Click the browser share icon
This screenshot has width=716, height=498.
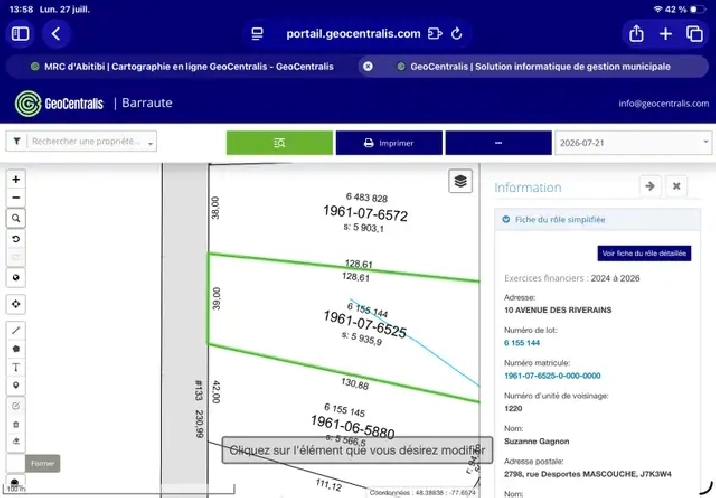636,34
